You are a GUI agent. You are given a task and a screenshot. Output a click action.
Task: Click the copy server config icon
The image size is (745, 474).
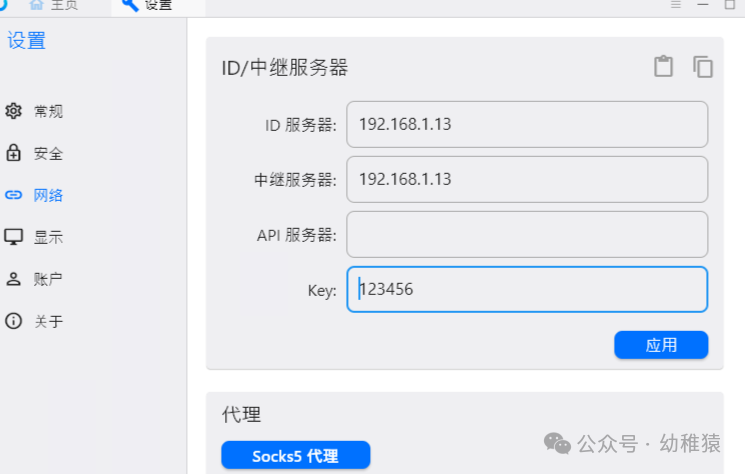(703, 66)
